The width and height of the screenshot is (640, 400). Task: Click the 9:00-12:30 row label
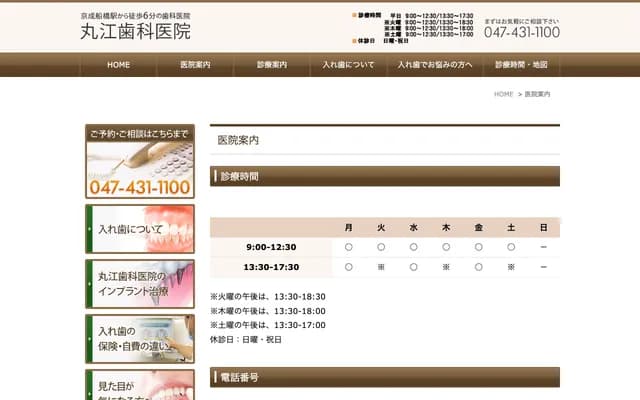pyautogui.click(x=270, y=246)
